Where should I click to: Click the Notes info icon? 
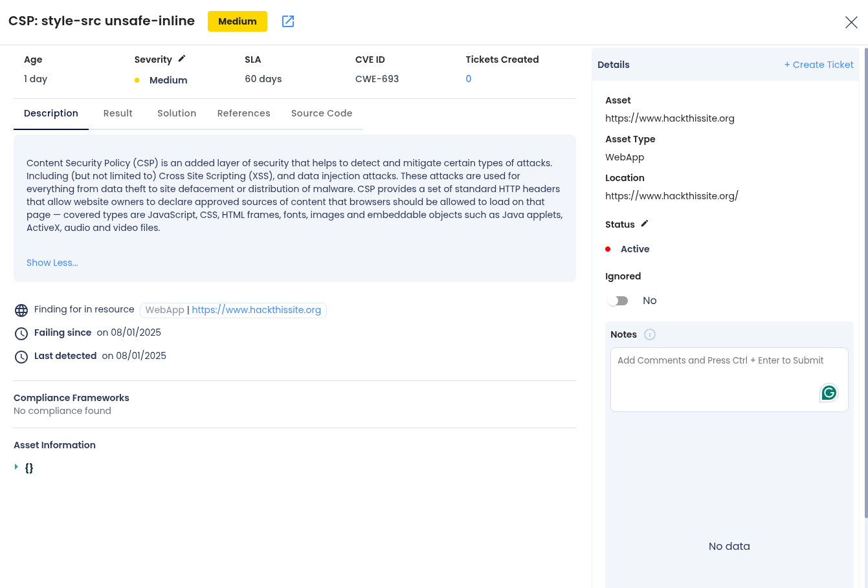(650, 334)
